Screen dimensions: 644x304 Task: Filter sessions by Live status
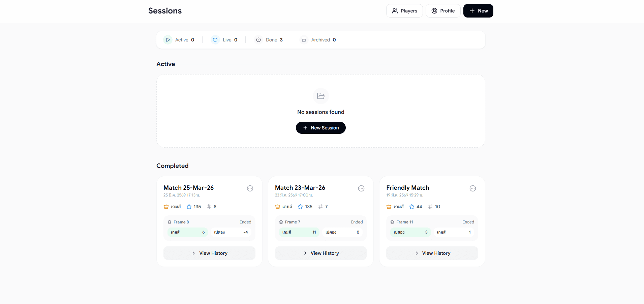[224, 40]
